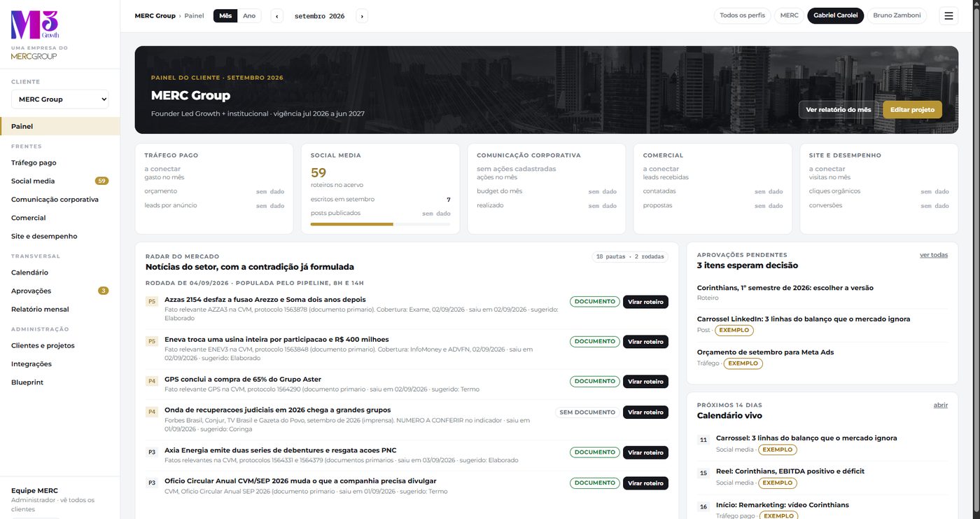Open Reel: Corinthians, EBITDA positivo calendar item

822,476
